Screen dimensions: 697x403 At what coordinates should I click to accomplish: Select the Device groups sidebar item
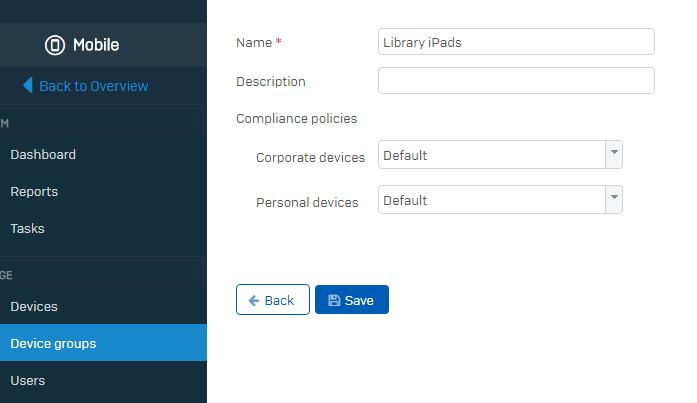tap(103, 343)
